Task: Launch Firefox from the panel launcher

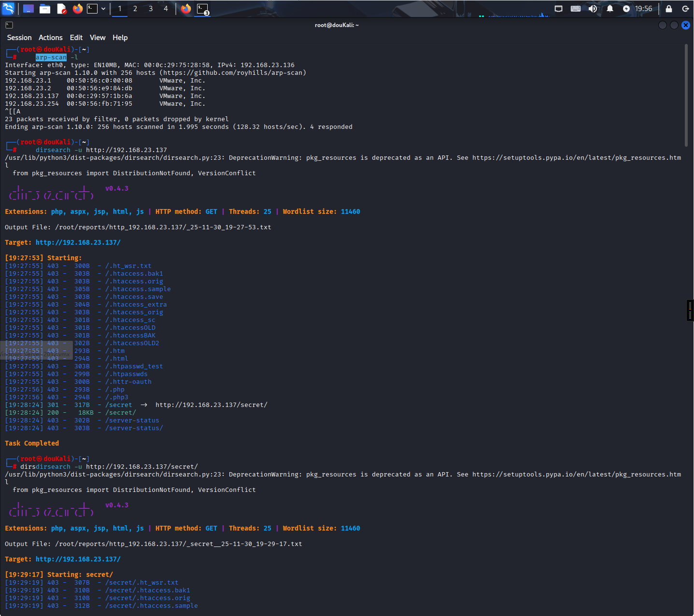Action: [x=77, y=9]
